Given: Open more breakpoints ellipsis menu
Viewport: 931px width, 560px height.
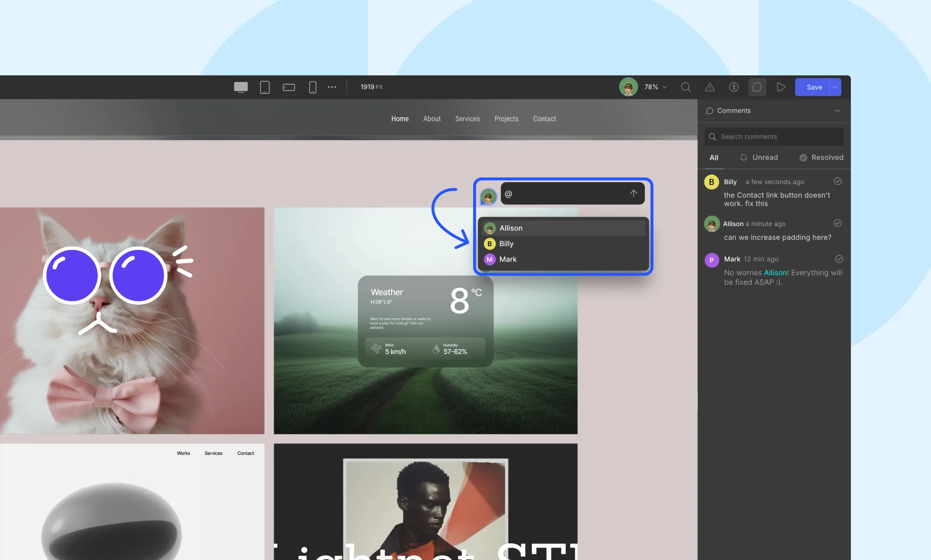Looking at the screenshot, I should click(x=332, y=87).
